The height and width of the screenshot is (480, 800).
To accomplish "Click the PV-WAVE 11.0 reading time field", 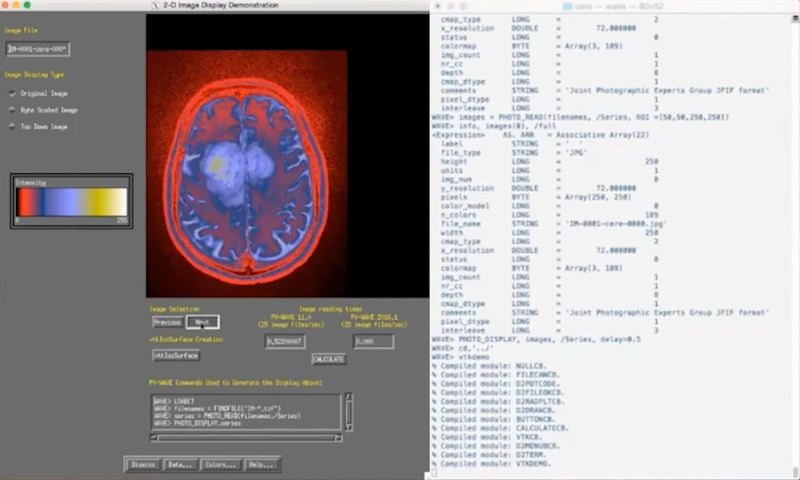I will tap(285, 341).
